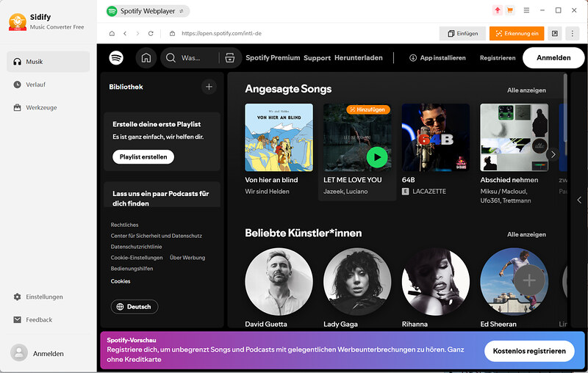
Task: Open Rihanna artist picture
Action: (435, 282)
